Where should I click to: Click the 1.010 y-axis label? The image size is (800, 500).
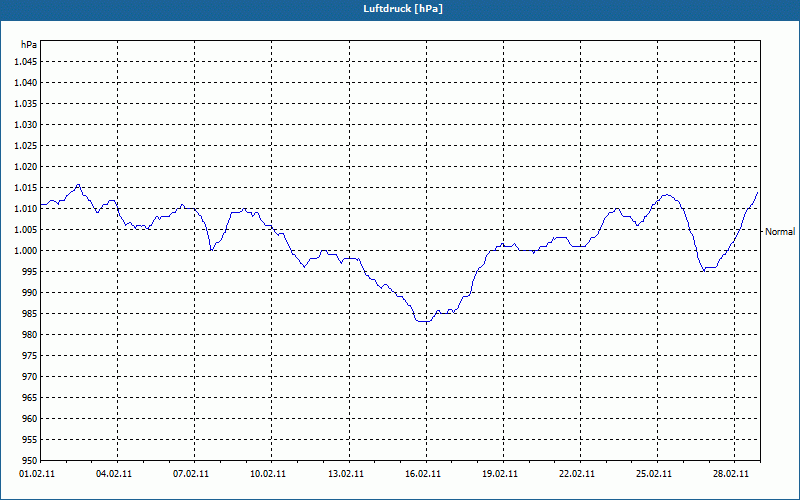coord(26,209)
